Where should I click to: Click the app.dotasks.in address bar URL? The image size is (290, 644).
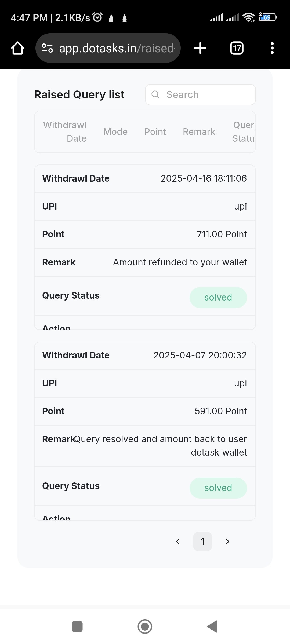117,48
